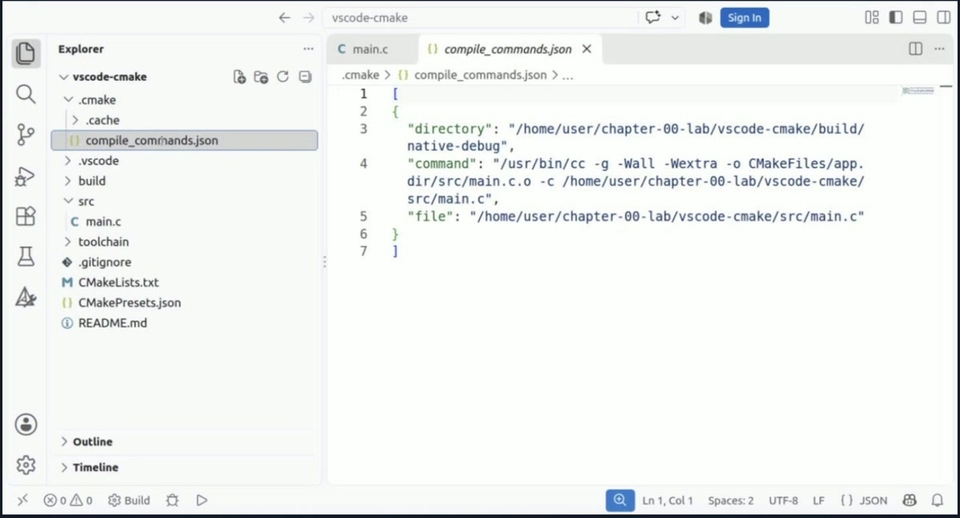This screenshot has width=960, height=518.
Task: Go forward with the right arrow
Action: [309, 18]
